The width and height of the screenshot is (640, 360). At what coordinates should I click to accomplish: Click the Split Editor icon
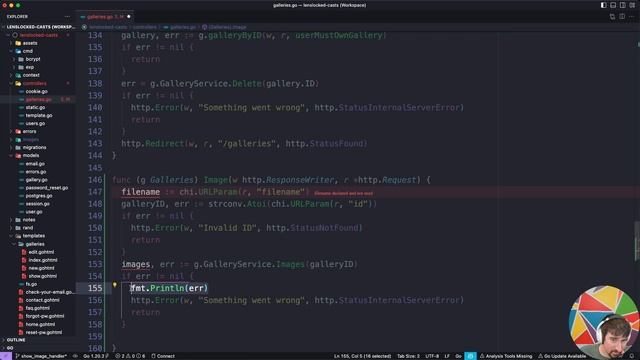[622, 17]
